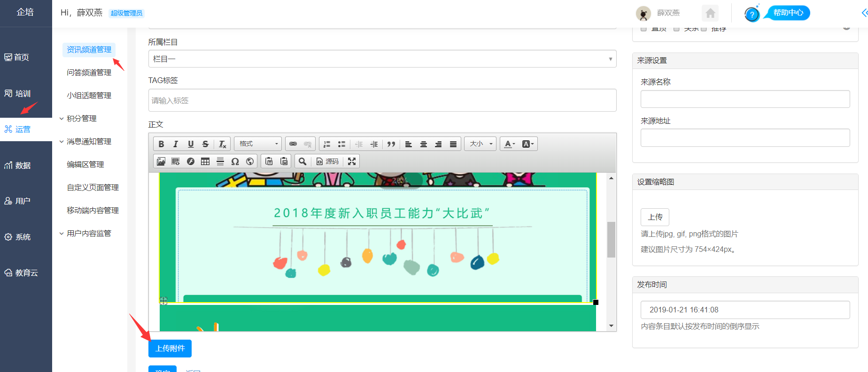Insert a table in the editor
The image size is (868, 372).
205,161
